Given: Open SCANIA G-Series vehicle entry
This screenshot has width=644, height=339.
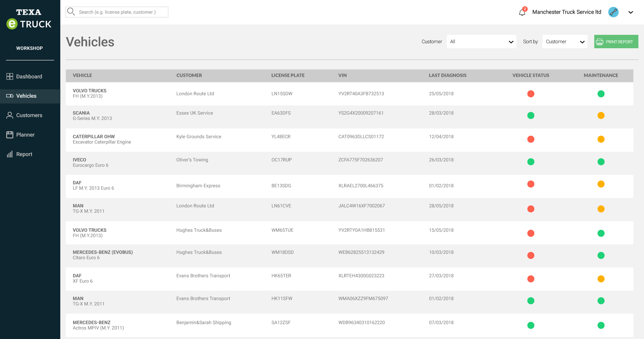Looking at the screenshot, I should pyautogui.click(x=92, y=116).
